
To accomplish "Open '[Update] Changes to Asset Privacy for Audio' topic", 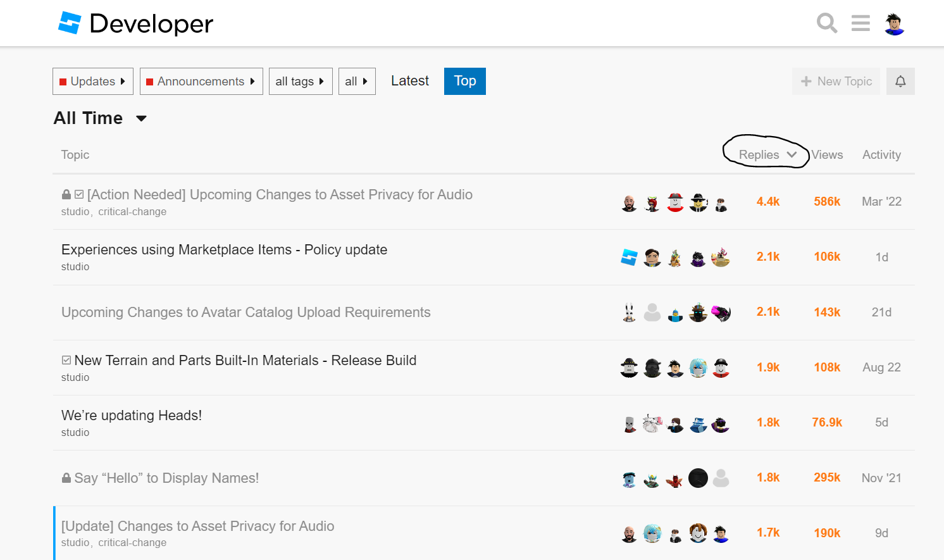I will point(197,526).
